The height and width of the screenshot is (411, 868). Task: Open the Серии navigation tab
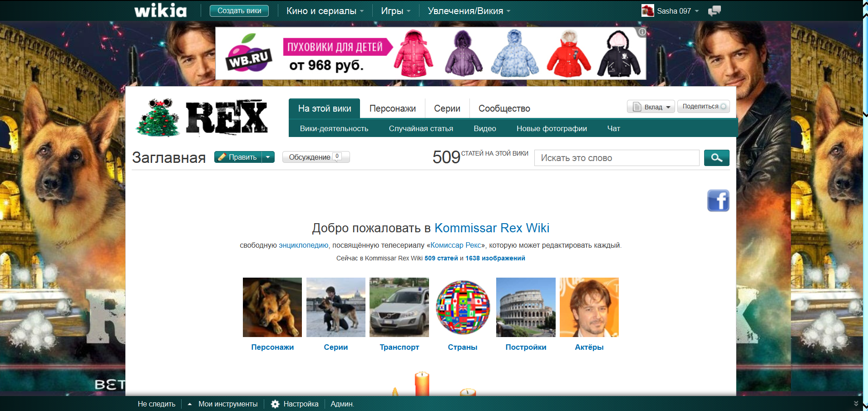pyautogui.click(x=447, y=108)
